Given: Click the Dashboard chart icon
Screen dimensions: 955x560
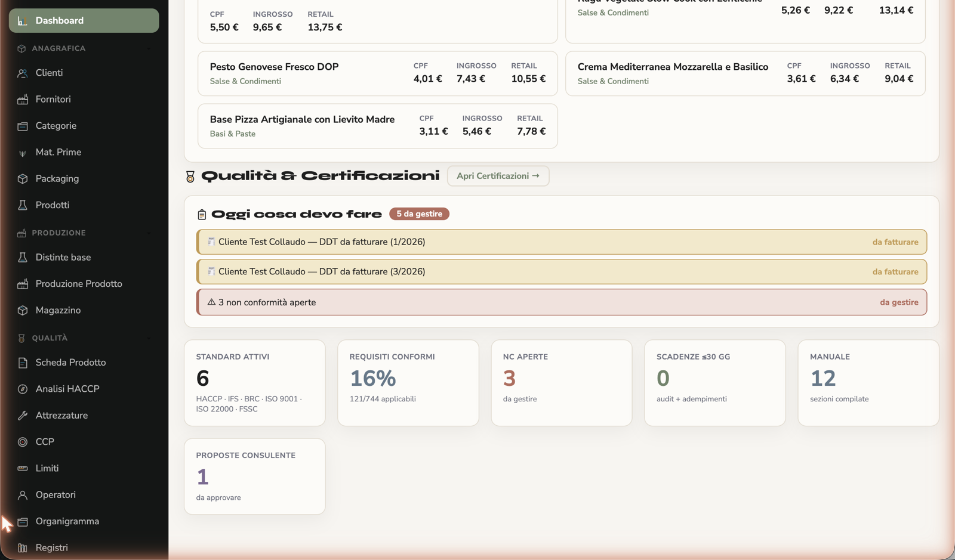Looking at the screenshot, I should tap(23, 21).
